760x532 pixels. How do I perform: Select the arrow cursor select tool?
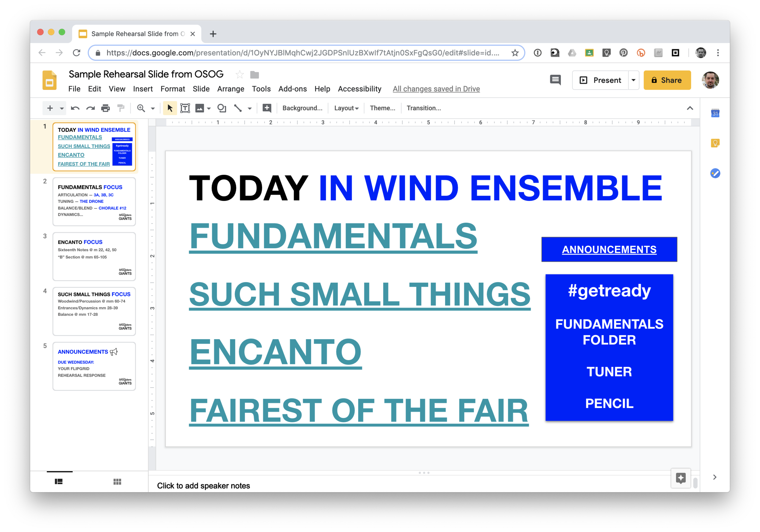[170, 108]
